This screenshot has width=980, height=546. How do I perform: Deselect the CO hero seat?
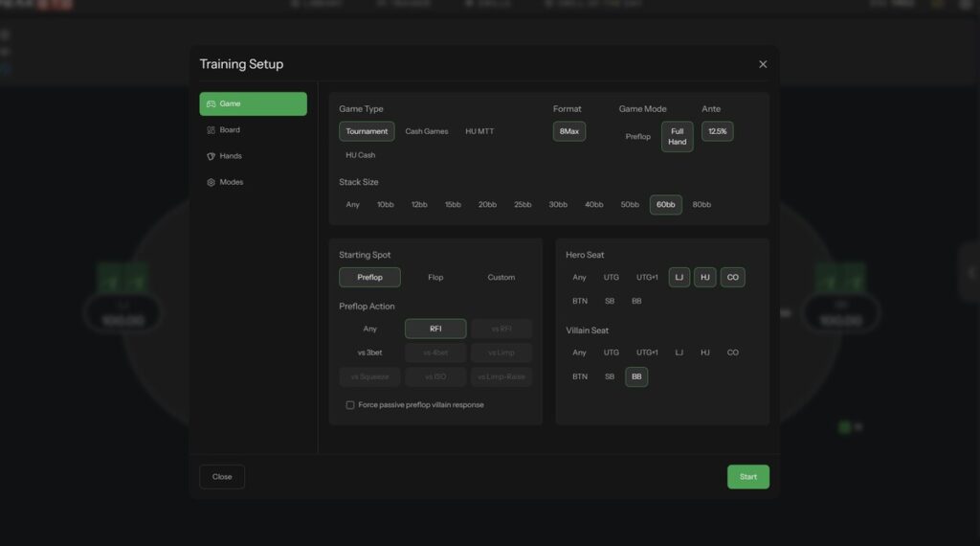tap(732, 278)
